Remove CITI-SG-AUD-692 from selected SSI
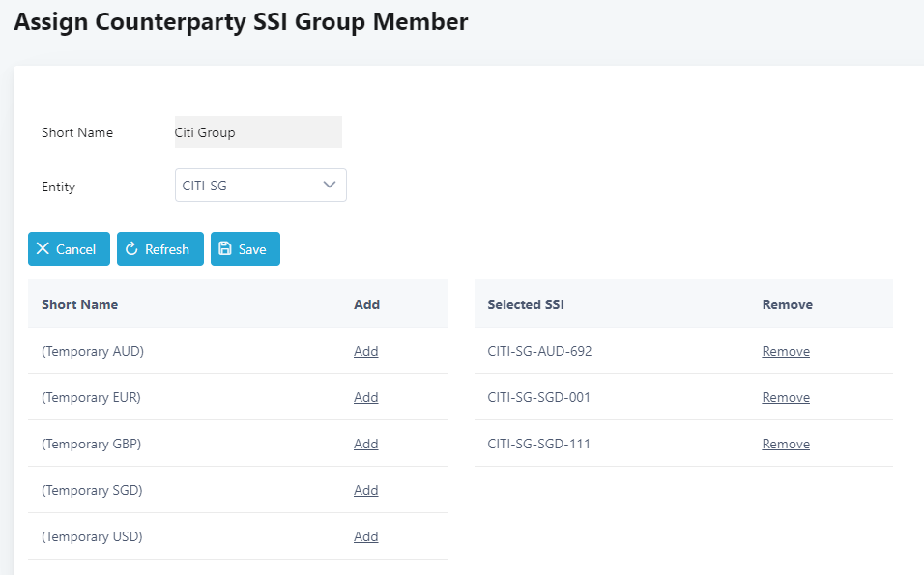The image size is (924, 575). tap(786, 352)
